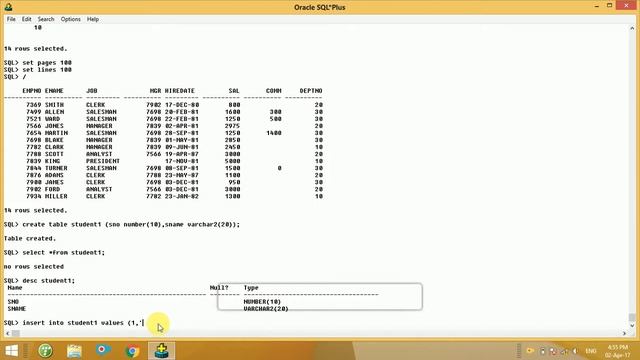Image resolution: width=640 pixels, height=360 pixels.
Task: Click the SAL column header
Action: tap(234, 91)
